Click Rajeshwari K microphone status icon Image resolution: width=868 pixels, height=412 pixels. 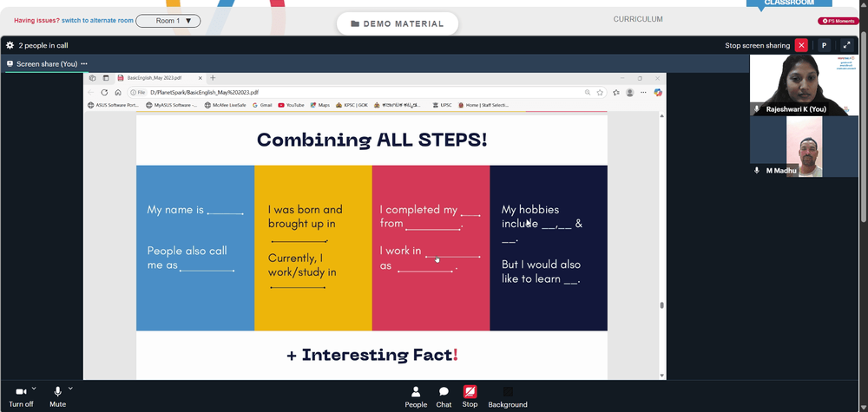pos(757,109)
